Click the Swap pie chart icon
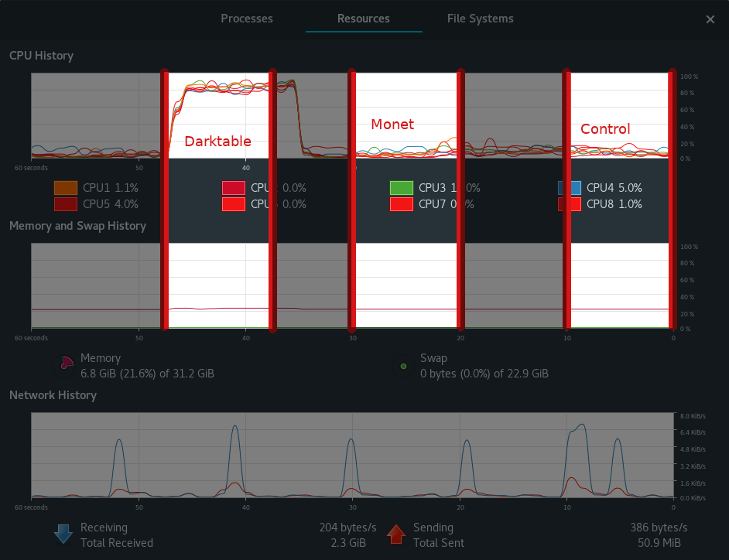 (x=402, y=365)
